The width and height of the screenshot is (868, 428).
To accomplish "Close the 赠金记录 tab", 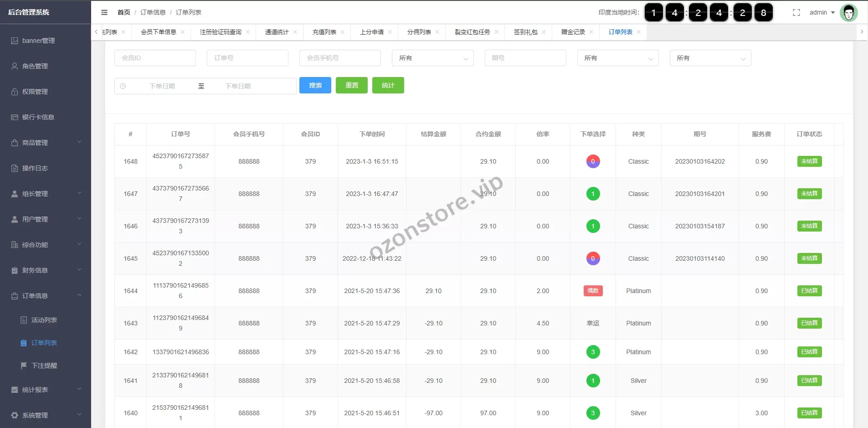I will pyautogui.click(x=591, y=32).
